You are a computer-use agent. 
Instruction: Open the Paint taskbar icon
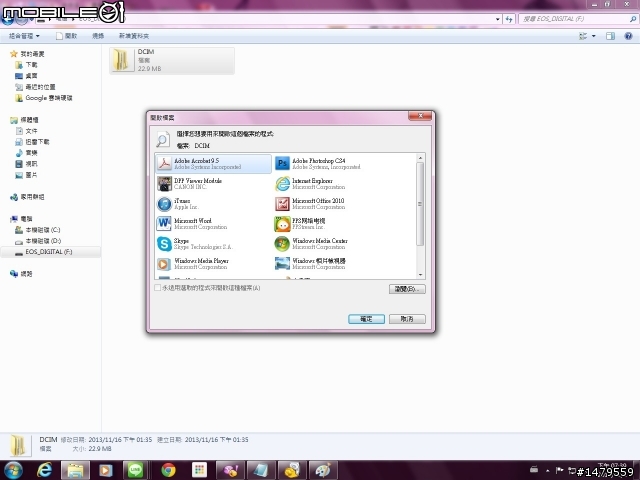pyautogui.click(x=322, y=471)
